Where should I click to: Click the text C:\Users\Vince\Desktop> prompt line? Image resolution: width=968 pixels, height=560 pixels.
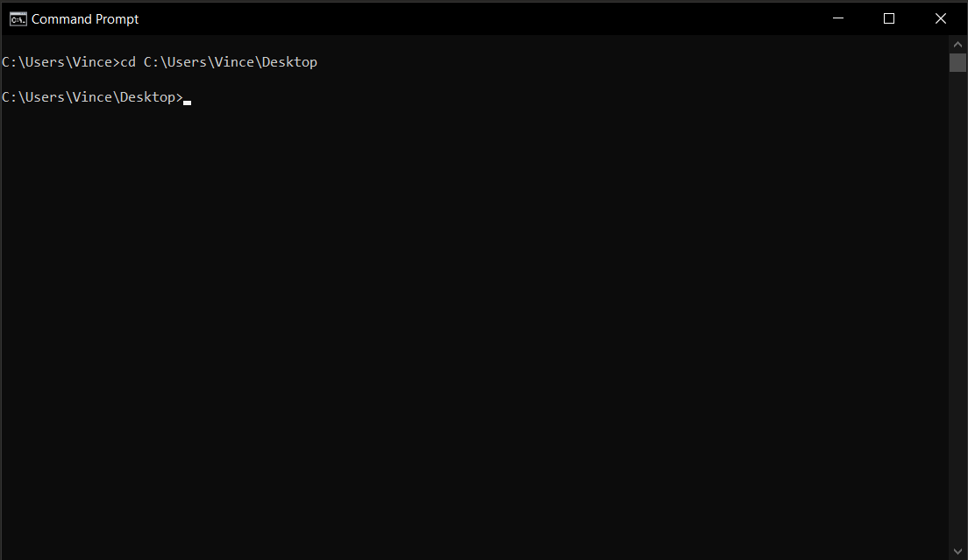click(x=92, y=96)
